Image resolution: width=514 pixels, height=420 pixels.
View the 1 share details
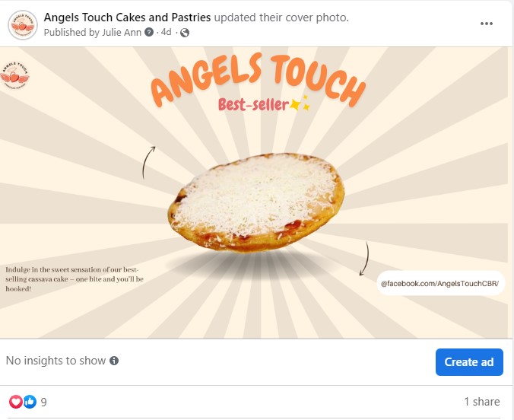481,402
